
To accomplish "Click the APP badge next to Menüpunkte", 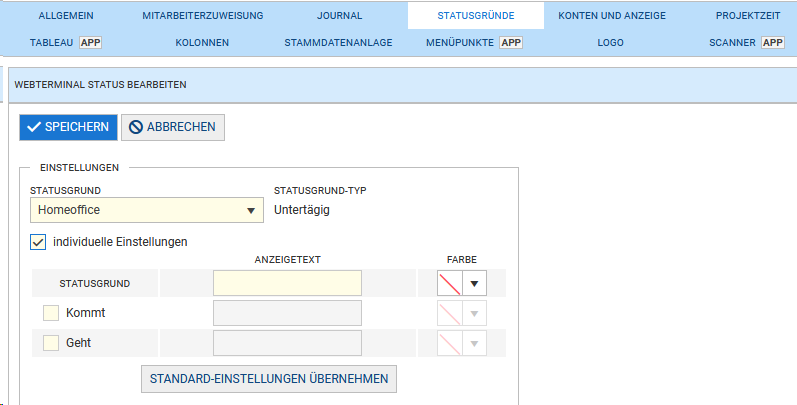I will tap(511, 43).
